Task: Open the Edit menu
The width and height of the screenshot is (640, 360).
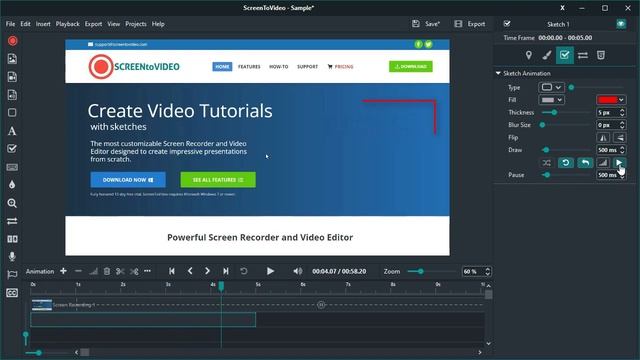Action: 25,24
